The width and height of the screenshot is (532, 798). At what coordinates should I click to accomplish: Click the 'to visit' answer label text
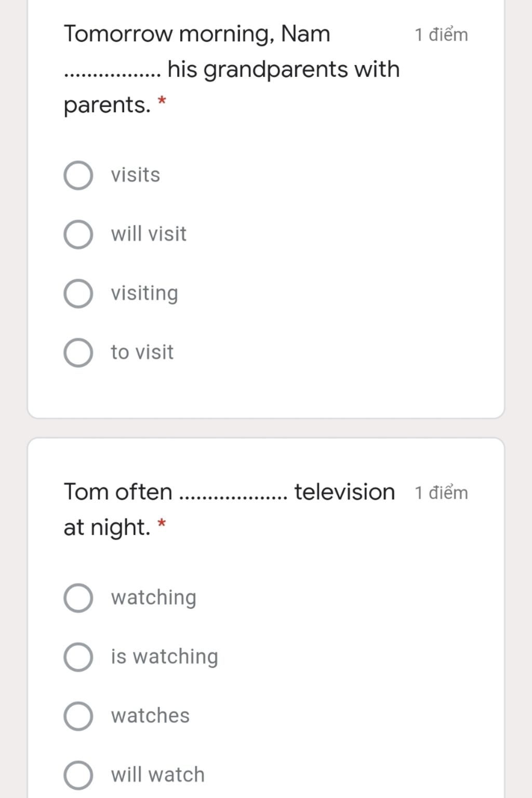point(142,353)
